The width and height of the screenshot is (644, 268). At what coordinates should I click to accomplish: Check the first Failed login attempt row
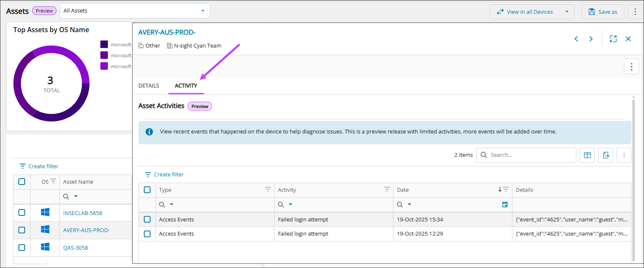[x=147, y=219]
